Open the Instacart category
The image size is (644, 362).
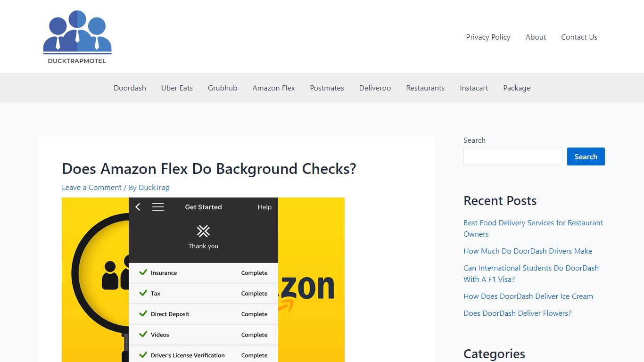click(x=474, y=88)
